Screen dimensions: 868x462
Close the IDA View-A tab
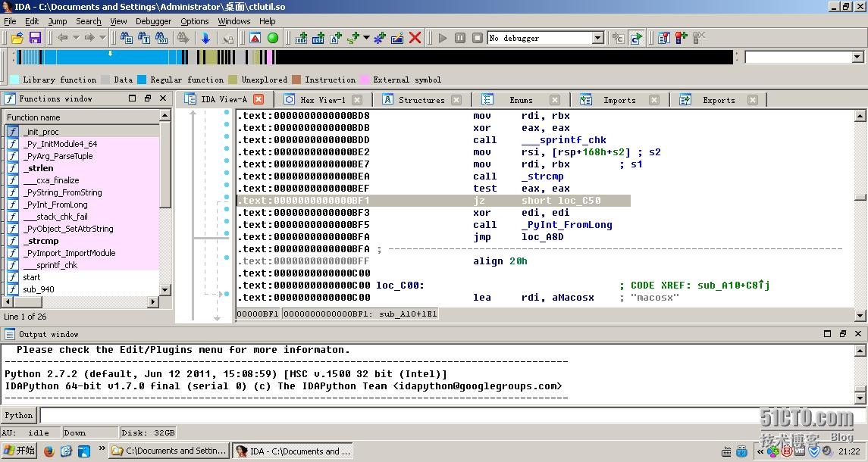click(x=259, y=99)
